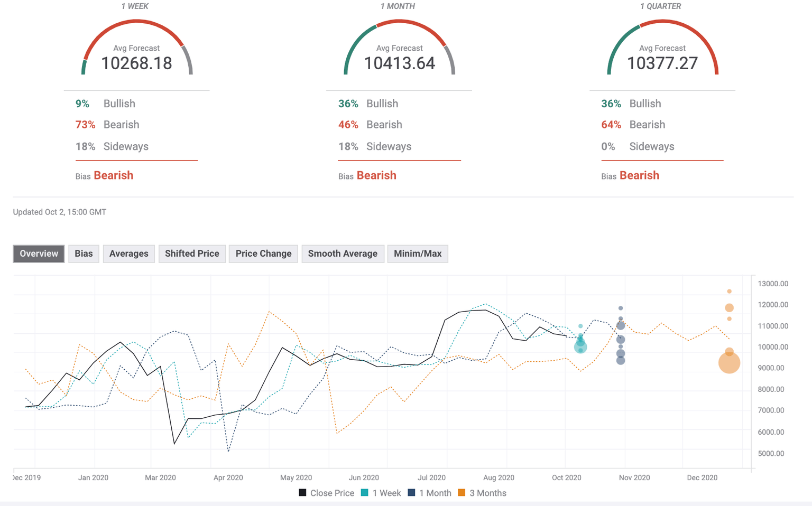
Task: Open the Averages tab
Action: coord(128,254)
